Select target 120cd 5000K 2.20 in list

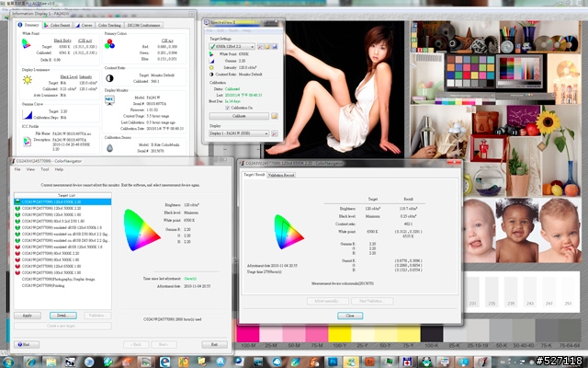click(x=62, y=209)
